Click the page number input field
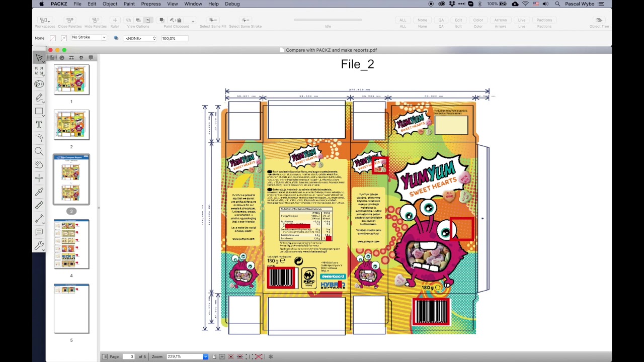This screenshot has width=644, height=362. click(x=128, y=357)
